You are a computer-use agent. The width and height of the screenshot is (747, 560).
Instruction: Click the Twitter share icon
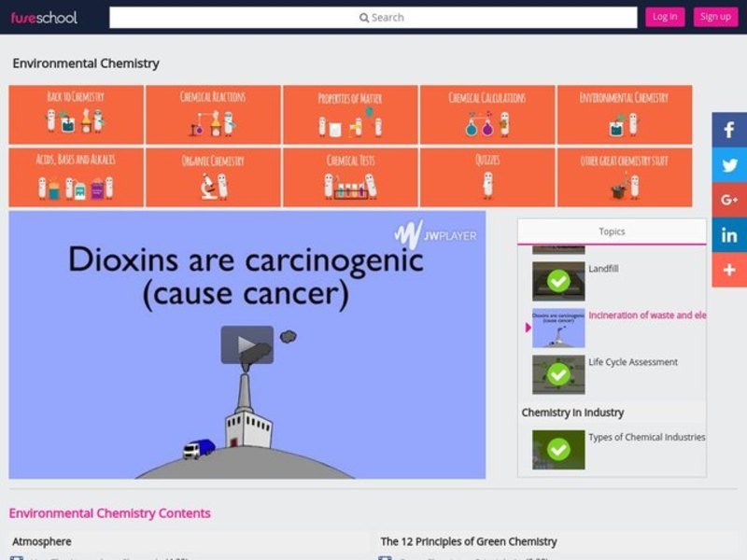click(x=729, y=165)
